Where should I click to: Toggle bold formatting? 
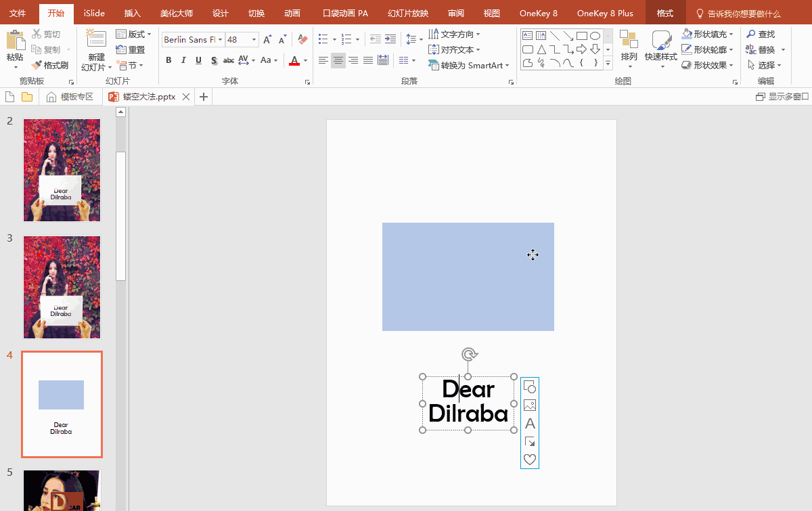(168, 60)
